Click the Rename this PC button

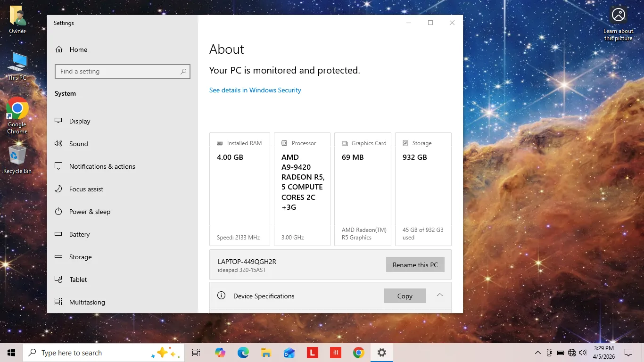pos(415,265)
